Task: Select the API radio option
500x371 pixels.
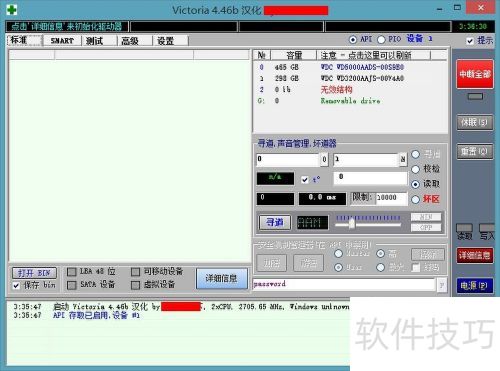Action: tap(353, 40)
